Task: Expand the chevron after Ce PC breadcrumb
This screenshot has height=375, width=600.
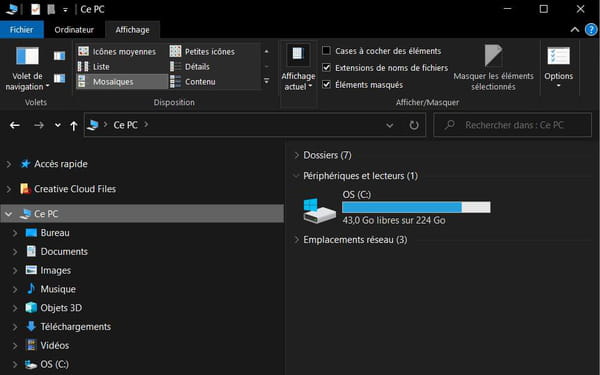Action: 146,125
